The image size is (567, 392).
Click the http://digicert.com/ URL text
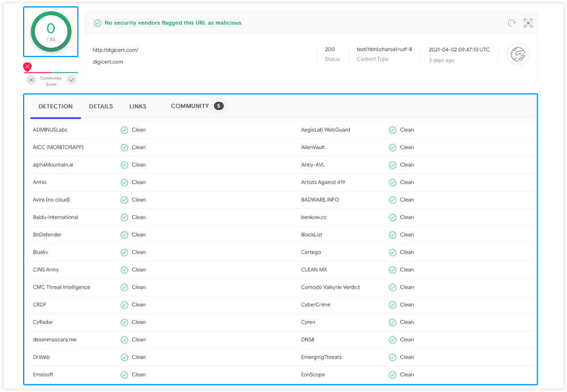[115, 50]
